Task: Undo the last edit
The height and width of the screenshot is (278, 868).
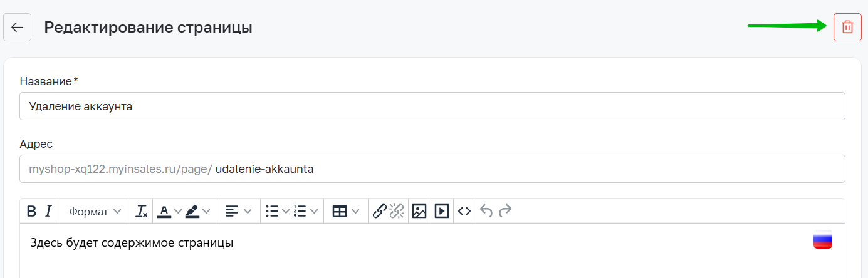Action: 486,211
